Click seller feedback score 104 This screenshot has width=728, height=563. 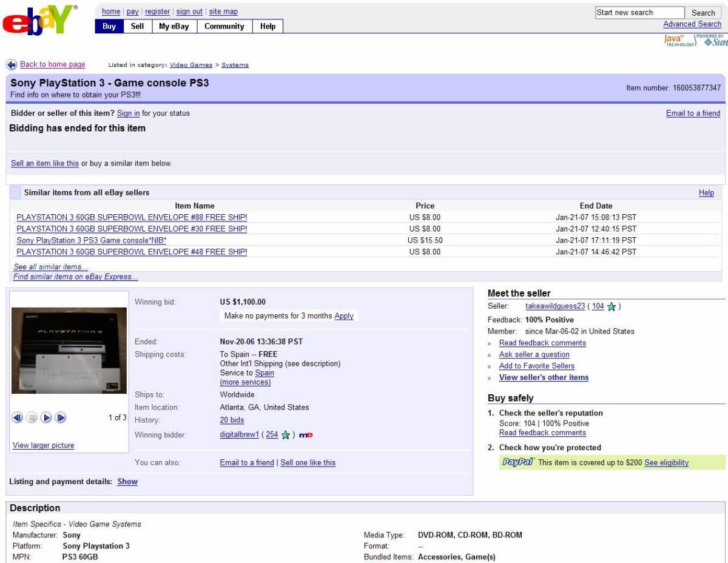598,306
